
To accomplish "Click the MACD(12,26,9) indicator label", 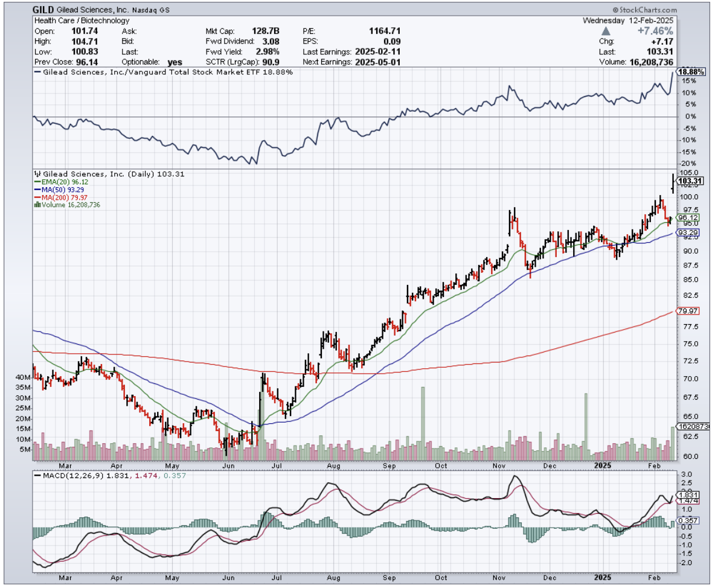I will click(74, 476).
